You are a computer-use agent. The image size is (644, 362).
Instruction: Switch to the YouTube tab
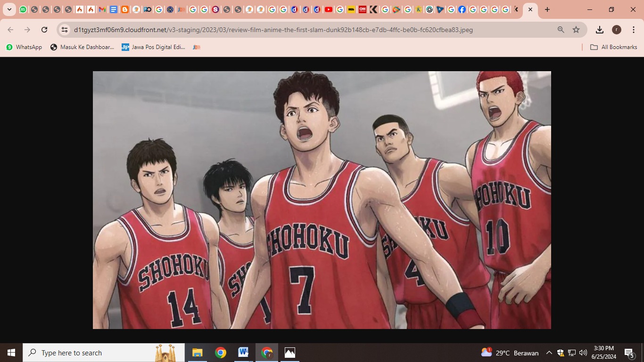click(x=328, y=9)
